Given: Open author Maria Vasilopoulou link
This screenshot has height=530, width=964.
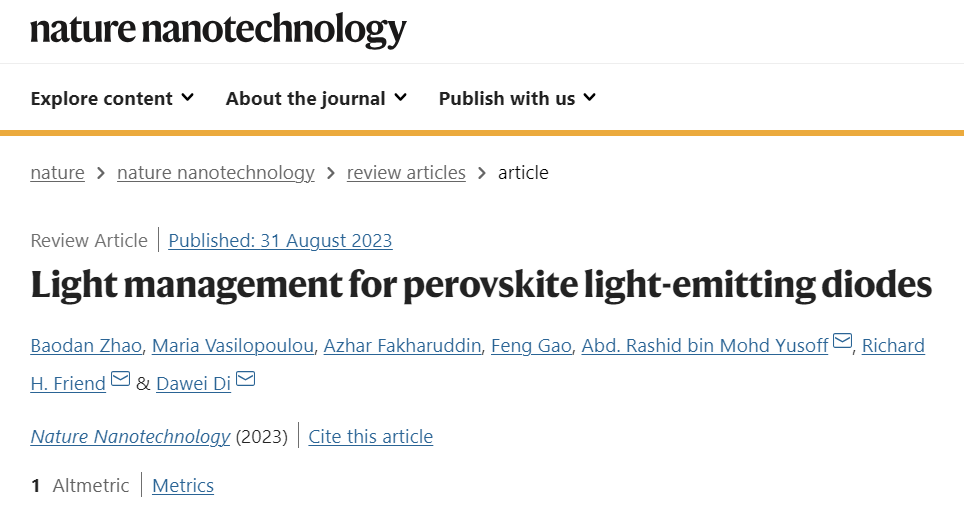Looking at the screenshot, I should [233, 346].
